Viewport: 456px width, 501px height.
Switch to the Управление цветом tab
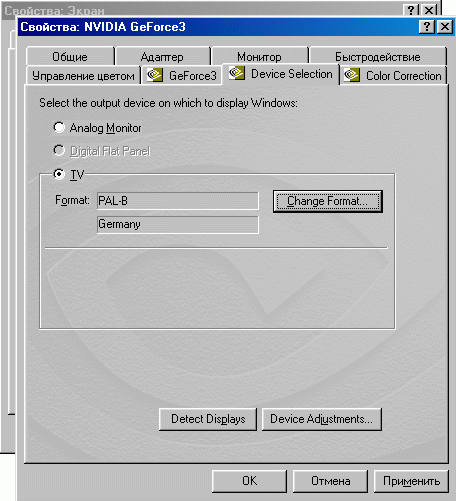tap(83, 76)
